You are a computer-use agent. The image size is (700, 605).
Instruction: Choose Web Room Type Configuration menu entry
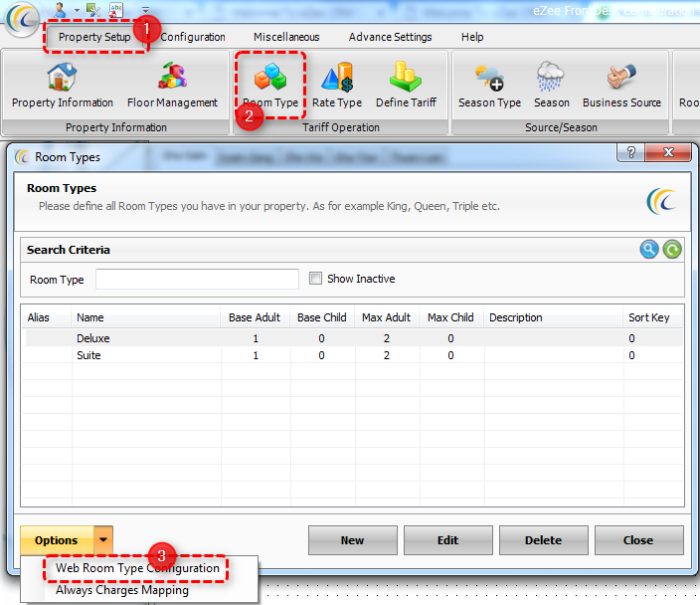click(137, 568)
